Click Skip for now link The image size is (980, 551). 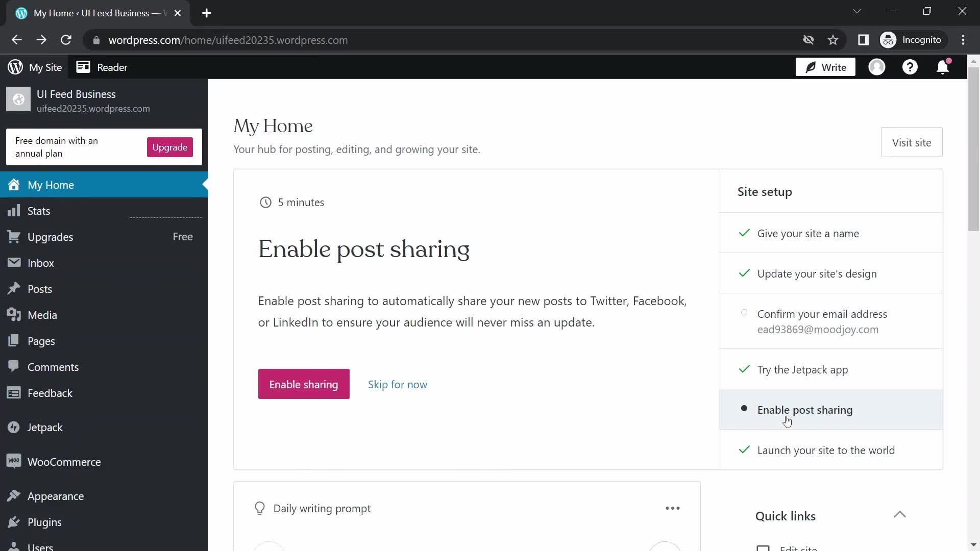tap(398, 384)
